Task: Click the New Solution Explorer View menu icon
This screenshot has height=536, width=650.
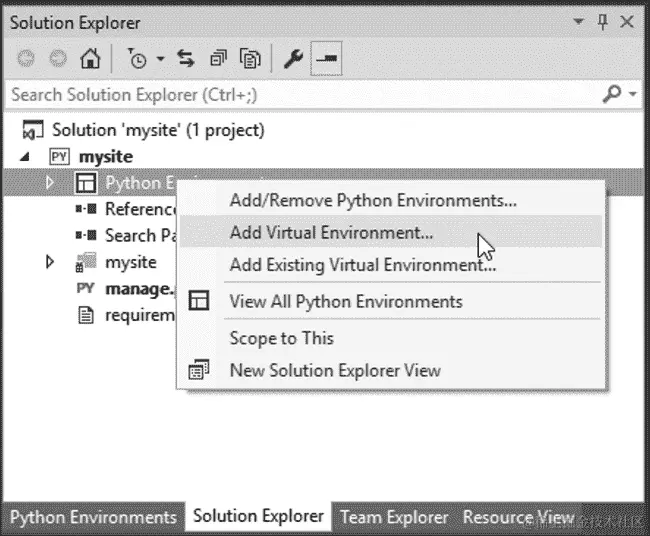Action: click(x=199, y=369)
